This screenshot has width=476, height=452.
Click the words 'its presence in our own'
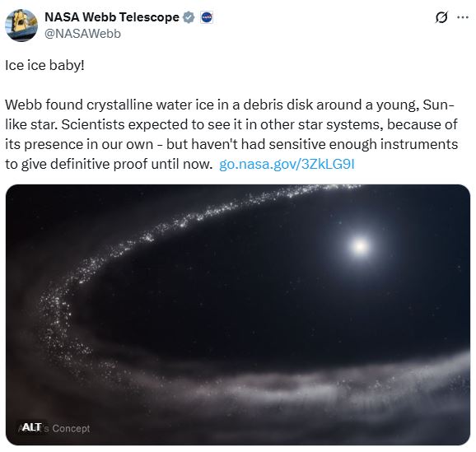pos(79,145)
